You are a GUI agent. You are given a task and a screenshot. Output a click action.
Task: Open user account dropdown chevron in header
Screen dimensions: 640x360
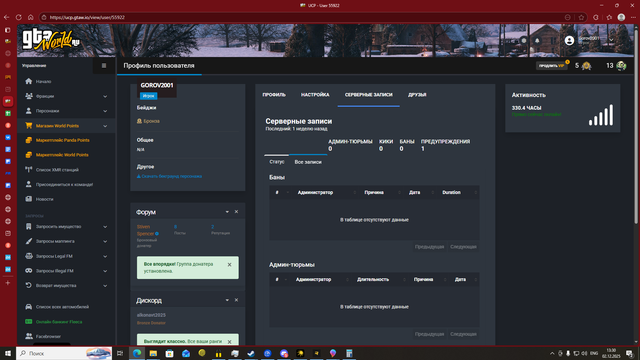(611, 40)
